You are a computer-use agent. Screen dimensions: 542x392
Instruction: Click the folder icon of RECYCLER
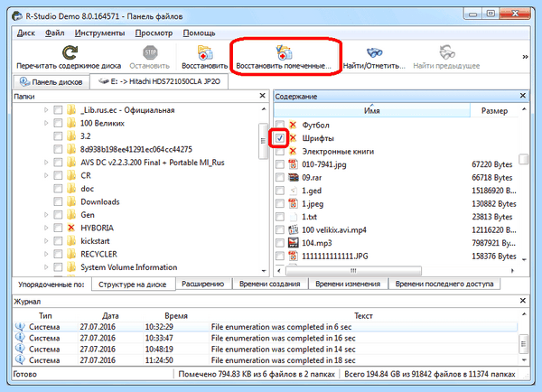(71, 254)
